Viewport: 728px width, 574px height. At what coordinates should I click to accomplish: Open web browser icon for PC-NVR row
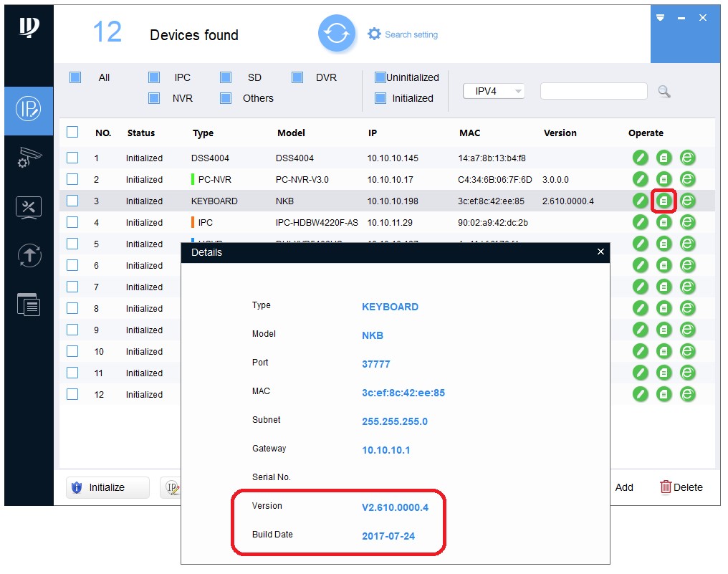pos(688,179)
